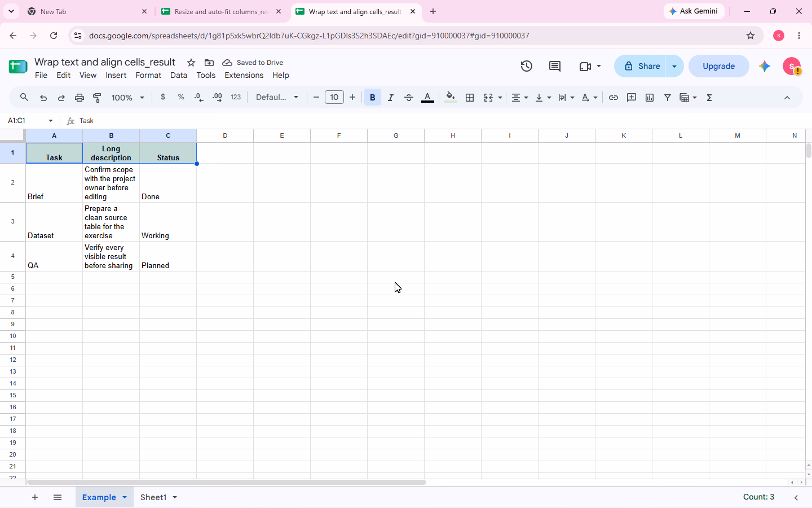
Task: Switch to the Sheet1 tab
Action: pos(158,497)
